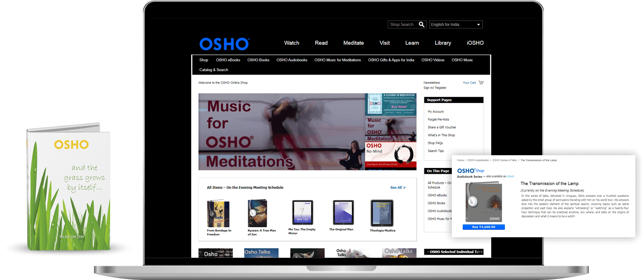Open From Bondage to Freedom book cover

coord(218,214)
